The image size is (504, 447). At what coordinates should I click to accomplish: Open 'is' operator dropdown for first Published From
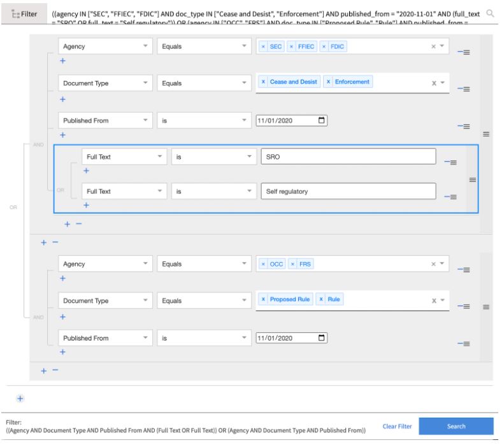(204, 121)
